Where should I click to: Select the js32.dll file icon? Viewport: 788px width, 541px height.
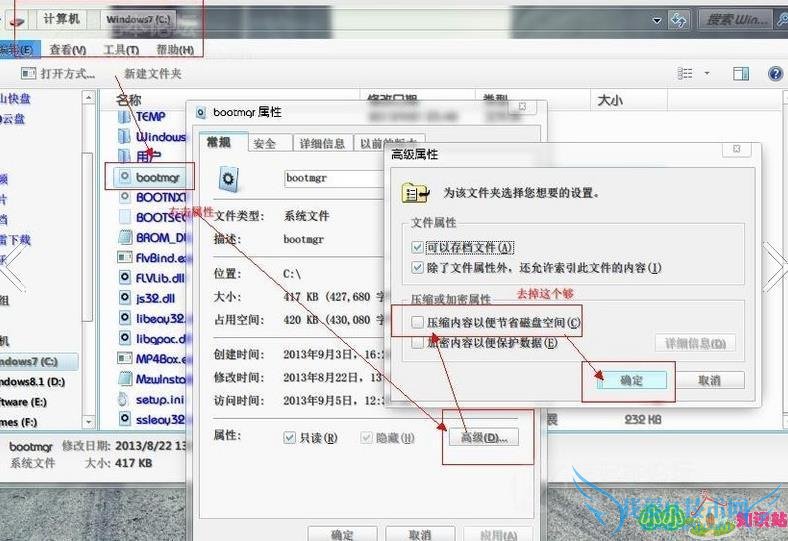(x=125, y=298)
